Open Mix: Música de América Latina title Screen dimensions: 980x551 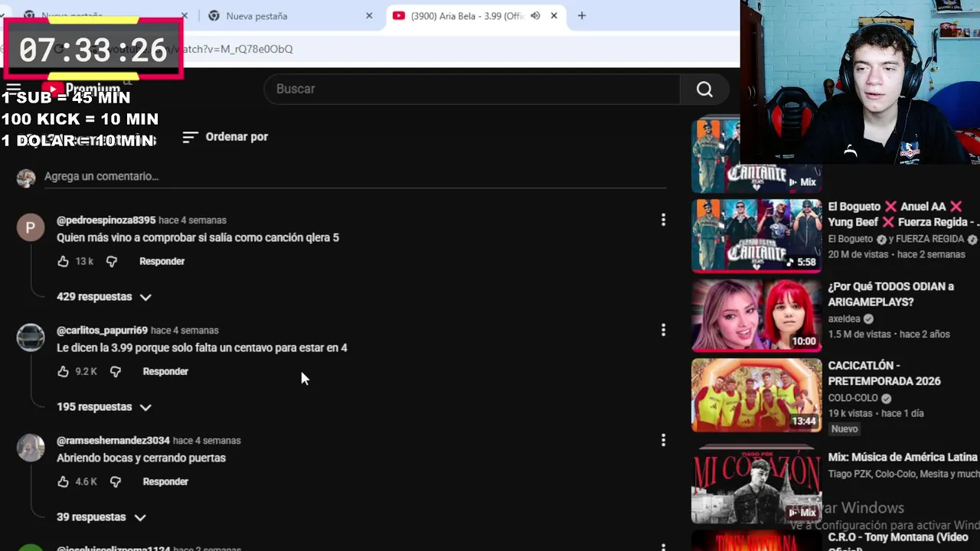[903, 457]
